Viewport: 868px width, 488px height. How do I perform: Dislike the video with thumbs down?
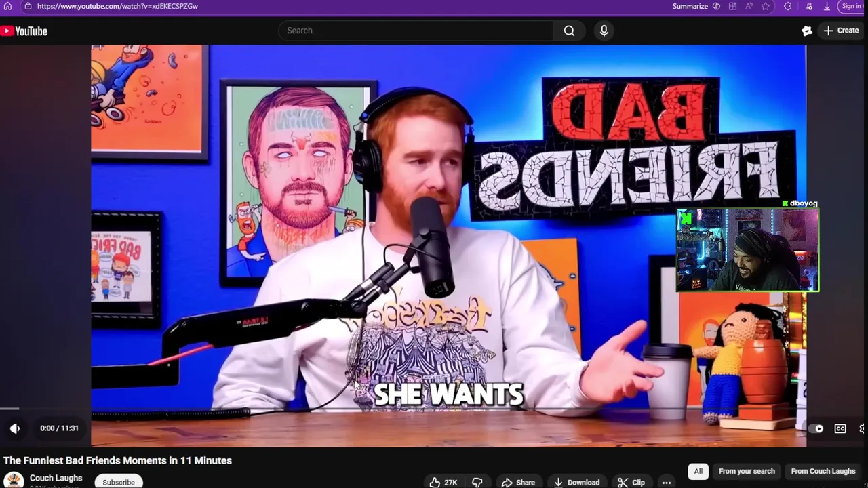click(477, 483)
